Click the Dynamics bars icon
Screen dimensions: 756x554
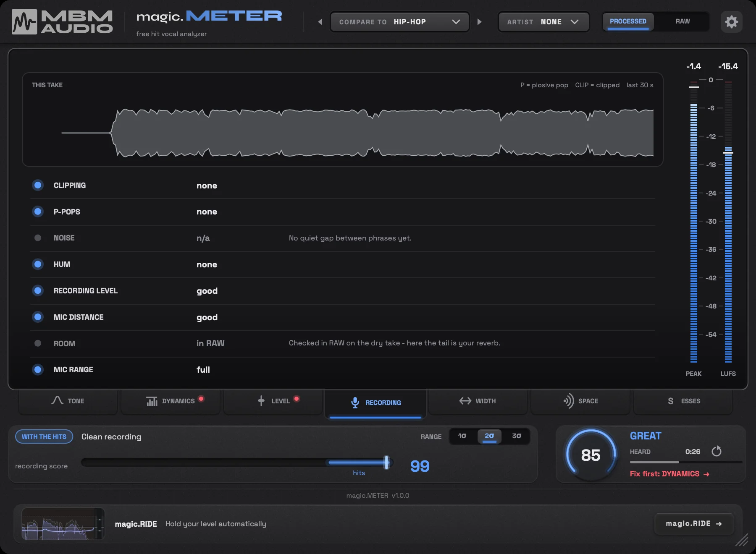click(152, 401)
